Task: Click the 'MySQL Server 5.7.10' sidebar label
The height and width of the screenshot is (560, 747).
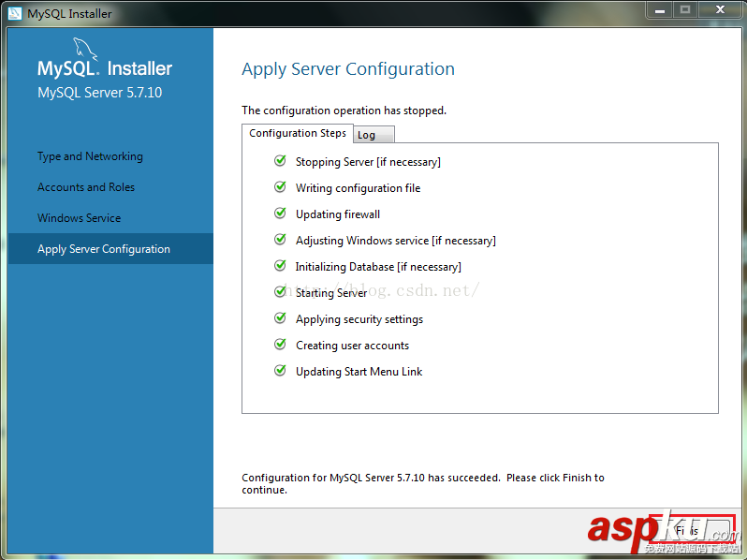Action: (x=100, y=93)
